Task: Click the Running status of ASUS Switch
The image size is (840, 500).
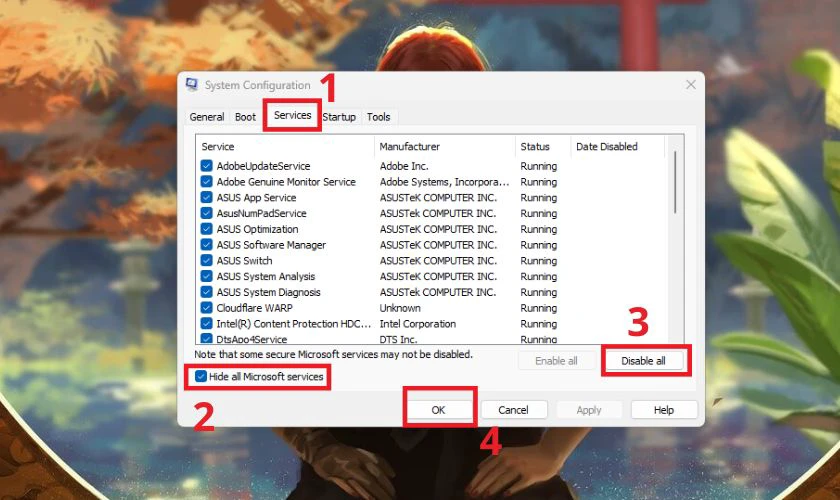Action: point(538,261)
